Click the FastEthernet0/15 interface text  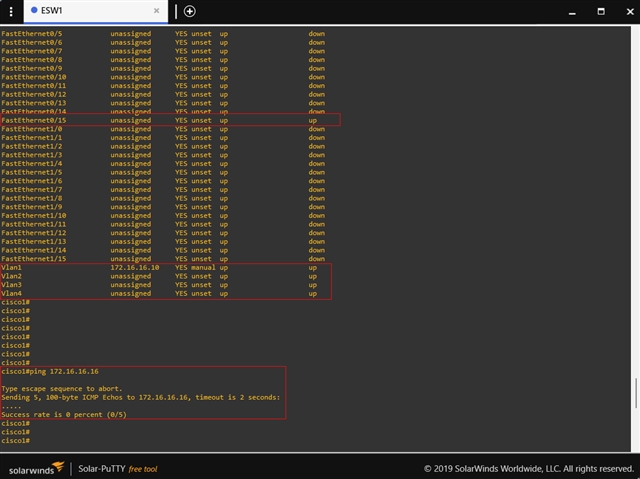pyautogui.click(x=34, y=120)
